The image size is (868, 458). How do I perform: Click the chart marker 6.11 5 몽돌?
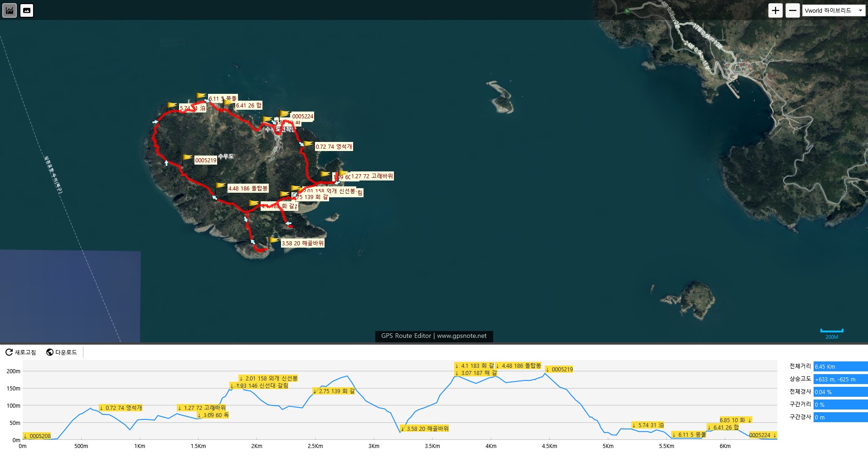coord(689,434)
